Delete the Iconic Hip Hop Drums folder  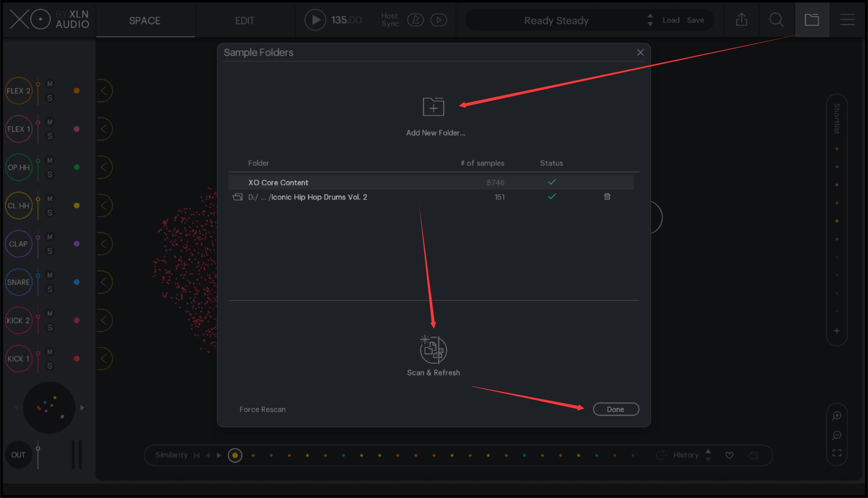pos(607,197)
